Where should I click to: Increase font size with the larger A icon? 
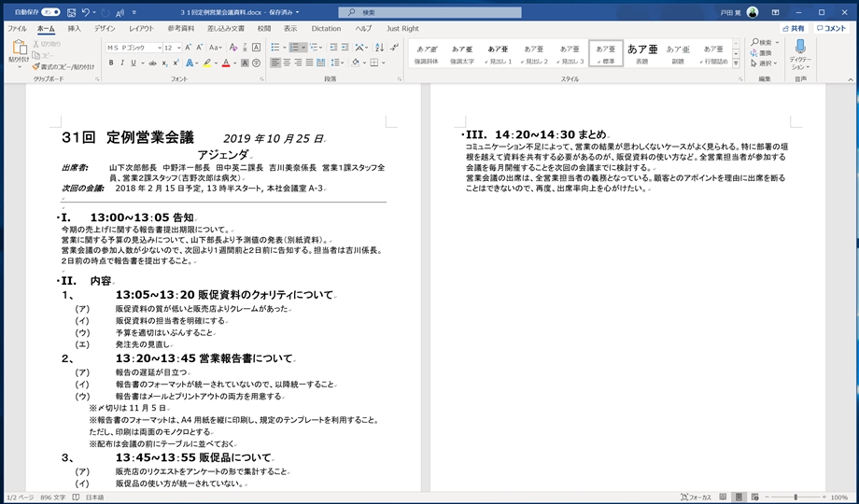(188, 48)
